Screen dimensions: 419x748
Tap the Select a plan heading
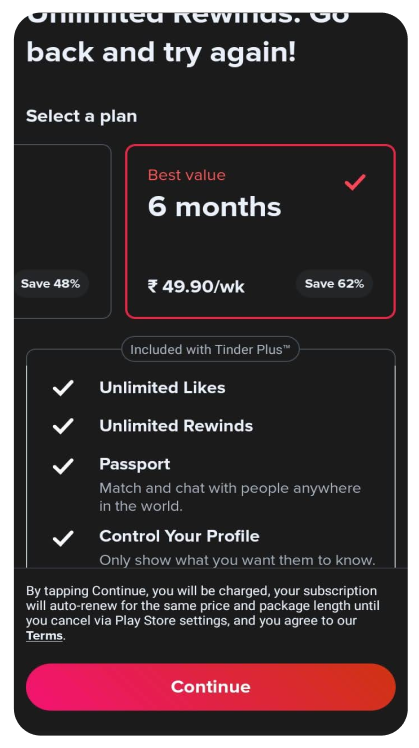82,116
